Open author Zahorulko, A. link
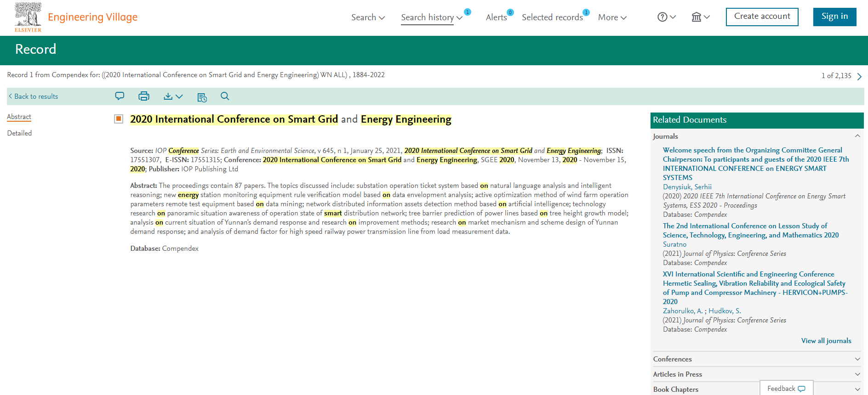Screen dimensions: 868x395 [x=682, y=311]
